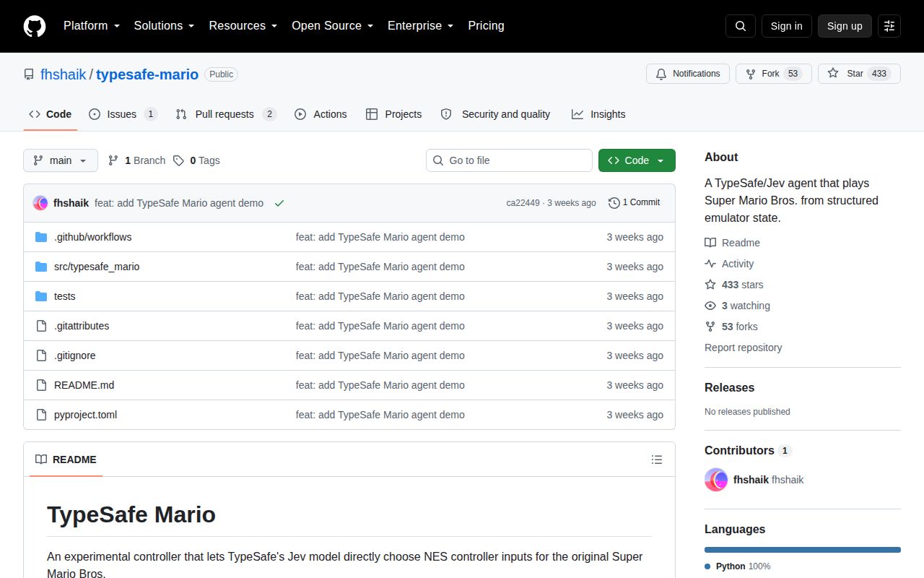Open the typesafe-mario repository link
924x578 pixels.
pyautogui.click(x=147, y=74)
